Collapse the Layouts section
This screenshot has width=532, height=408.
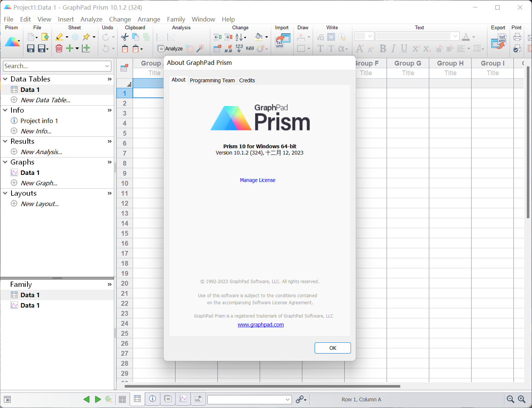point(5,193)
